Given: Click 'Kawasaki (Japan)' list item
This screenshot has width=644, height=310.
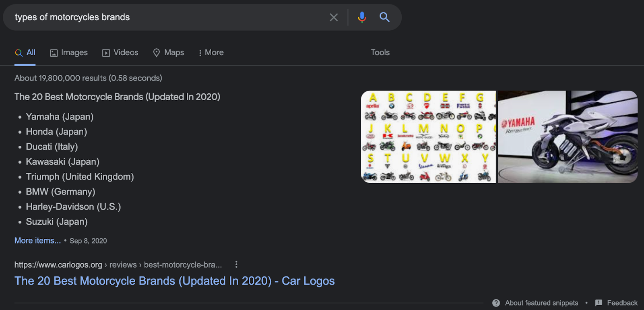Looking at the screenshot, I should (62, 161).
